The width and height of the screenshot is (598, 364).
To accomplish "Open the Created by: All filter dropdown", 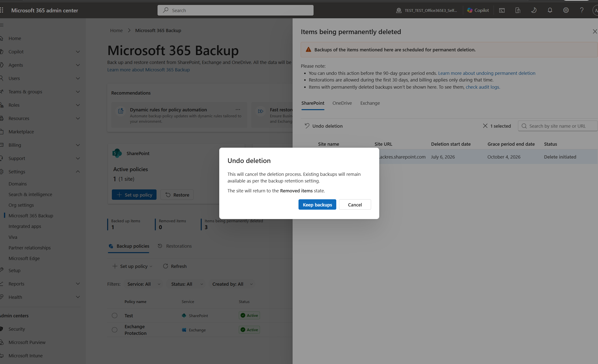I will point(232,284).
